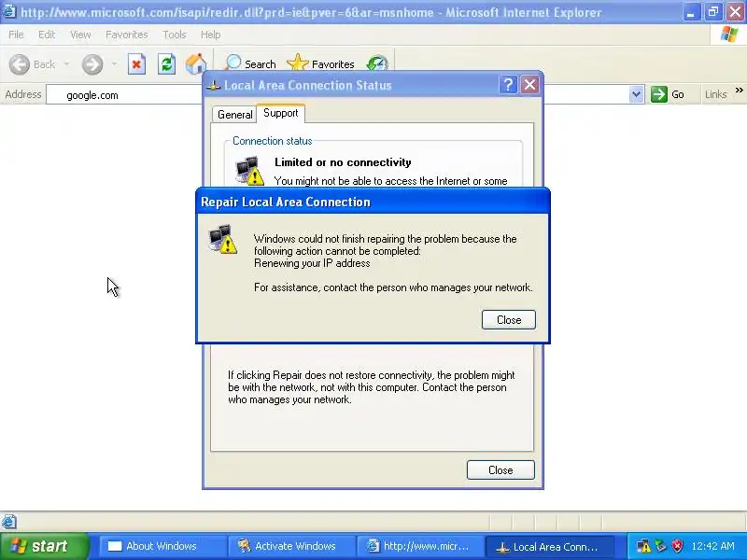747x560 pixels.
Task: Click the help question mark button in Status dialog
Action: tap(508, 85)
